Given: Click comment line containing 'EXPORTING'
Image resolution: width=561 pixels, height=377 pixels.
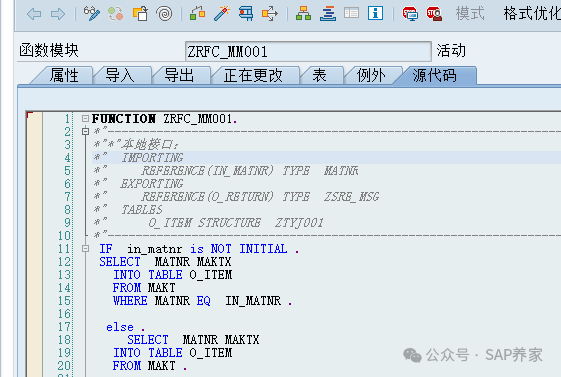Looking at the screenshot, I should pos(152,183).
